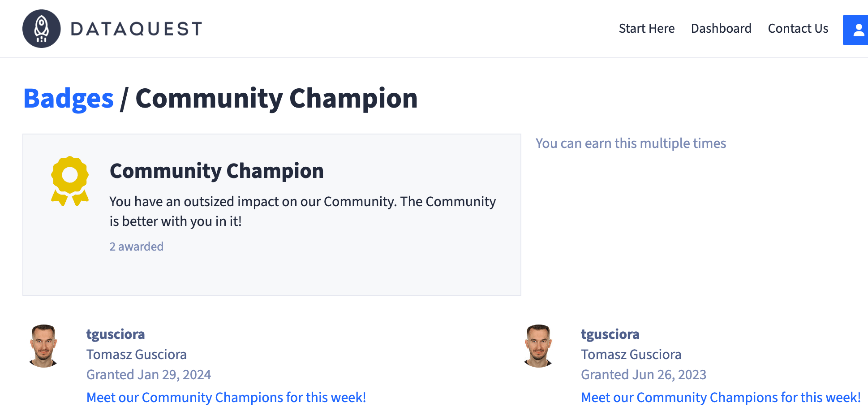Open the Contact Us page
Image resolution: width=868 pixels, height=416 pixels.
(x=798, y=28)
